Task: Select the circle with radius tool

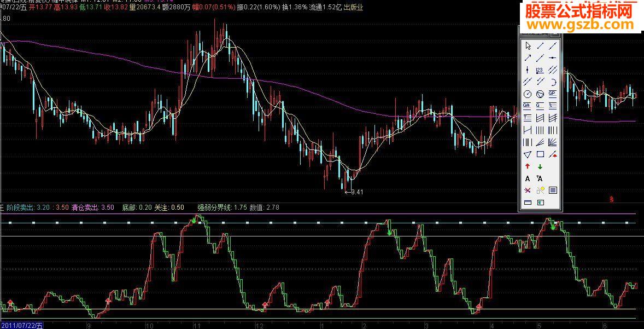Action: pyautogui.click(x=528, y=94)
